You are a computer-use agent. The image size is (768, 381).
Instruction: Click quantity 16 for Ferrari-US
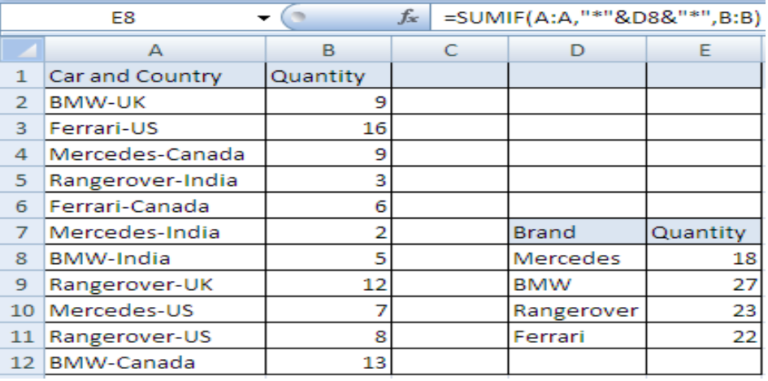pyautogui.click(x=329, y=128)
